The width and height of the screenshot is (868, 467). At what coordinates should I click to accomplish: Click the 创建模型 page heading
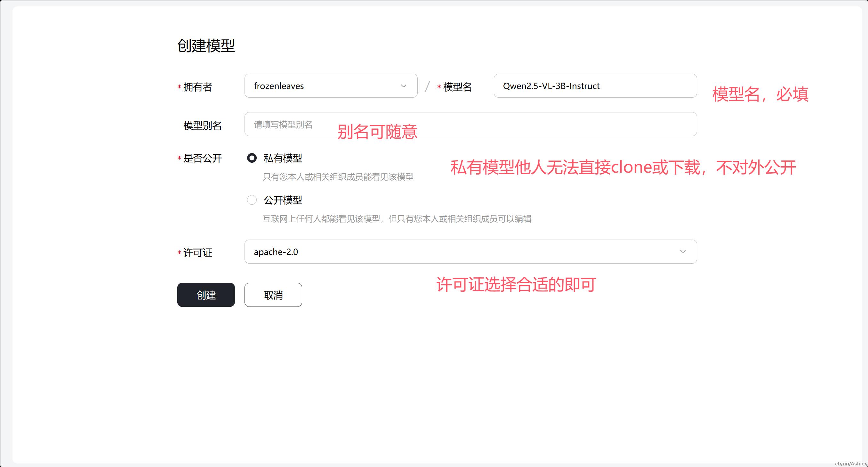point(206,45)
